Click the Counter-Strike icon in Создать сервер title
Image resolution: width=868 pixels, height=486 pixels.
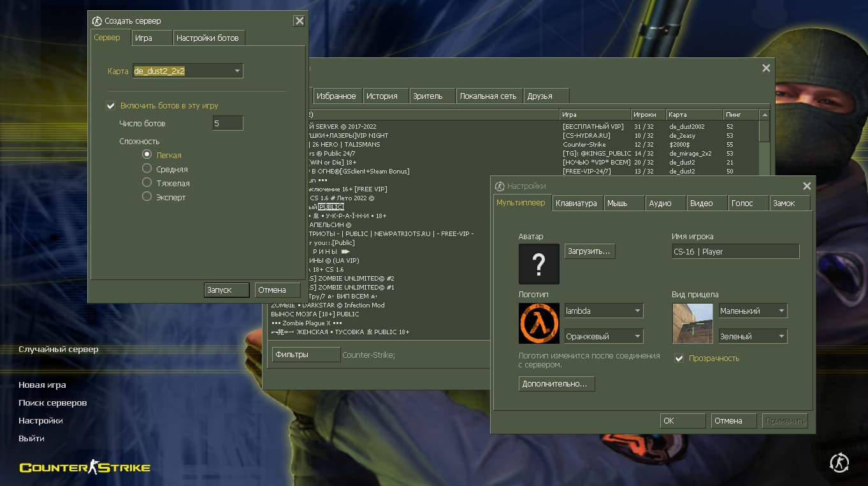point(97,21)
